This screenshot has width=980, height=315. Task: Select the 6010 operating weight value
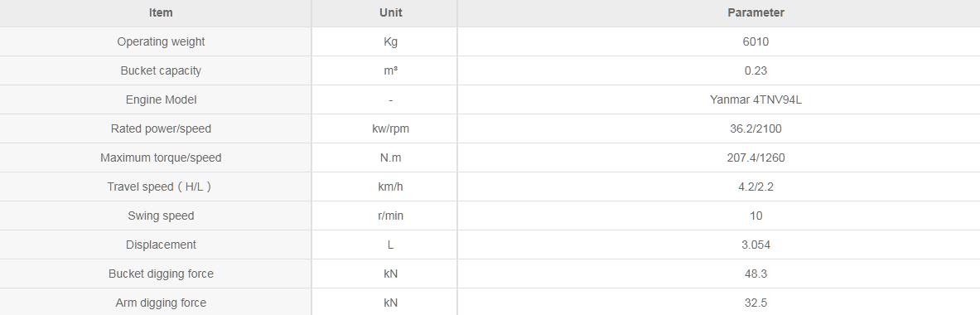click(756, 42)
